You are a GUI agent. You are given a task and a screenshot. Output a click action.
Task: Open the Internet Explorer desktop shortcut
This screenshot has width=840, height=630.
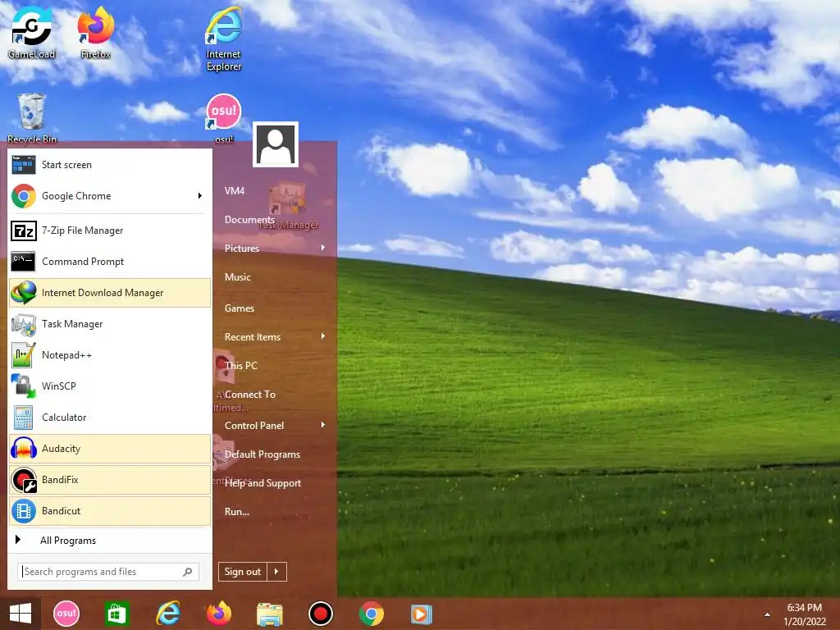pyautogui.click(x=224, y=39)
